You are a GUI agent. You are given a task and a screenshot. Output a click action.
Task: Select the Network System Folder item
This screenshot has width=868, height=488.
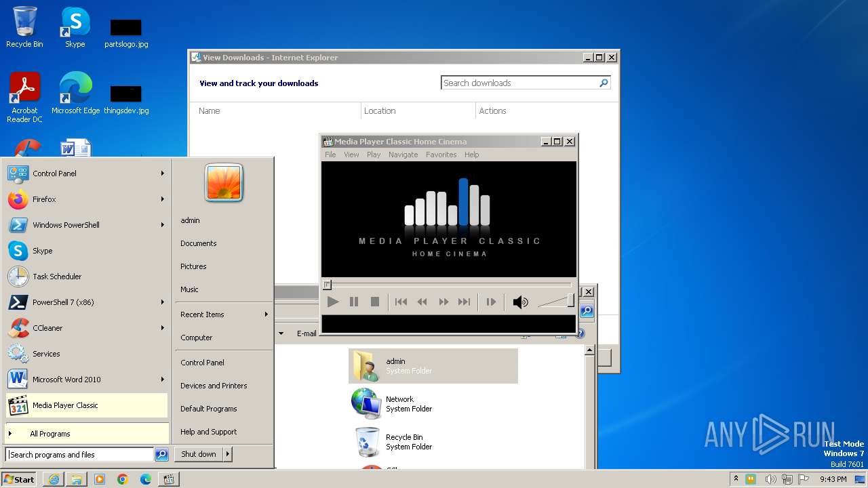pos(433,404)
